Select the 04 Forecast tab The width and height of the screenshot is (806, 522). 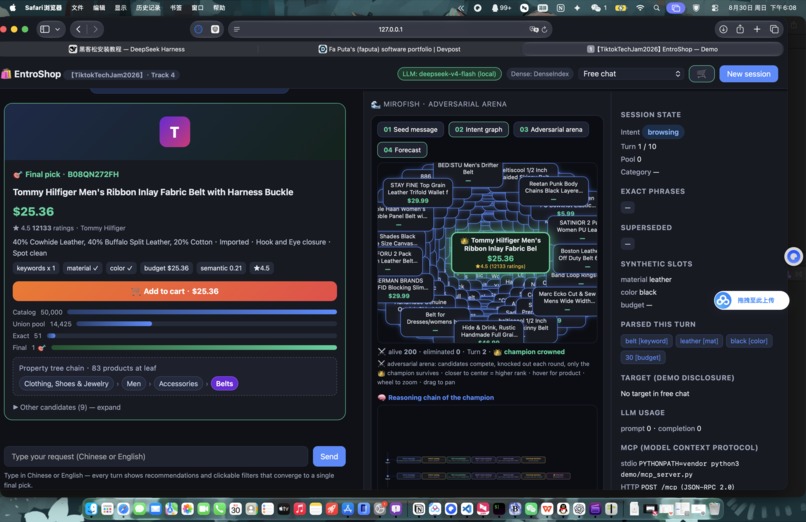coord(402,150)
